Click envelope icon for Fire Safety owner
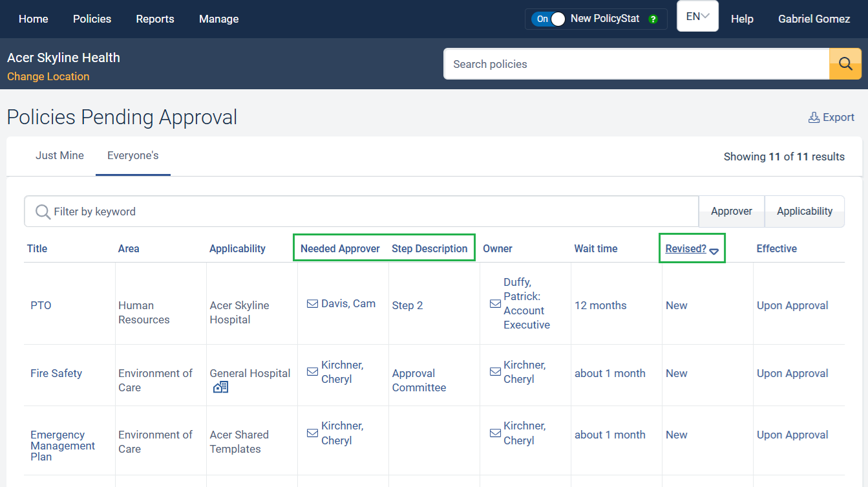This screenshot has width=868, height=487. (x=495, y=372)
